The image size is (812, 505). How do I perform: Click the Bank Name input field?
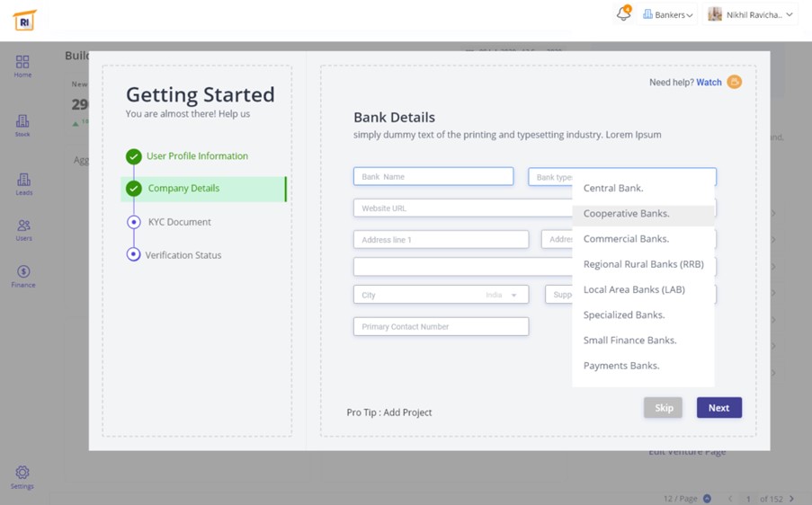[433, 177]
